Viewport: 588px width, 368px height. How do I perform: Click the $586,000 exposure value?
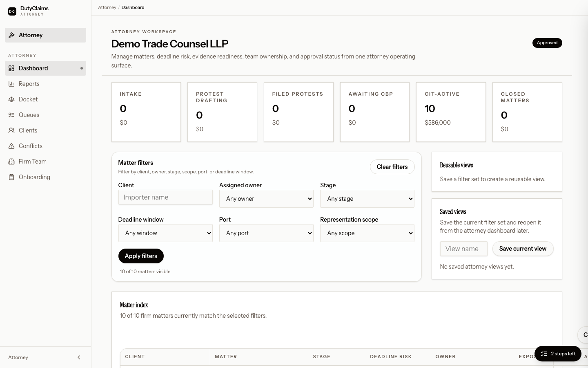coord(438,123)
